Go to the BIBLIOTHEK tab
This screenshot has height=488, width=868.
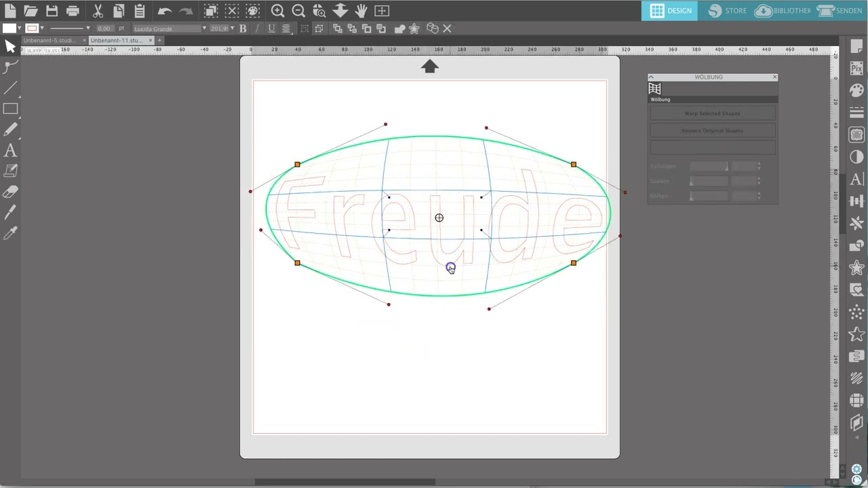[783, 11]
